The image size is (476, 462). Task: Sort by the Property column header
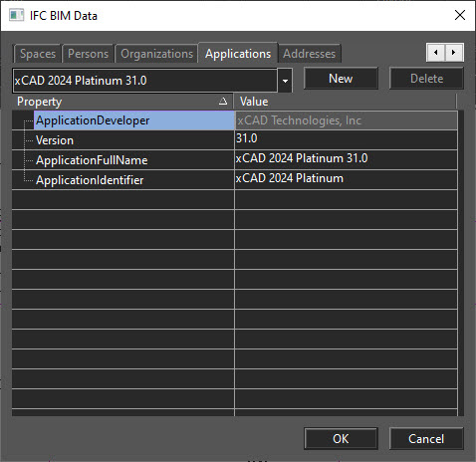pyautogui.click(x=122, y=102)
